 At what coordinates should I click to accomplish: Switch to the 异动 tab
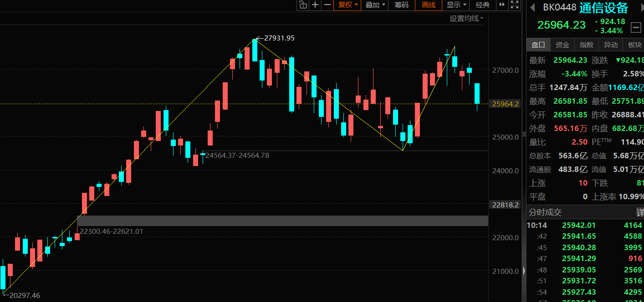[611, 45]
